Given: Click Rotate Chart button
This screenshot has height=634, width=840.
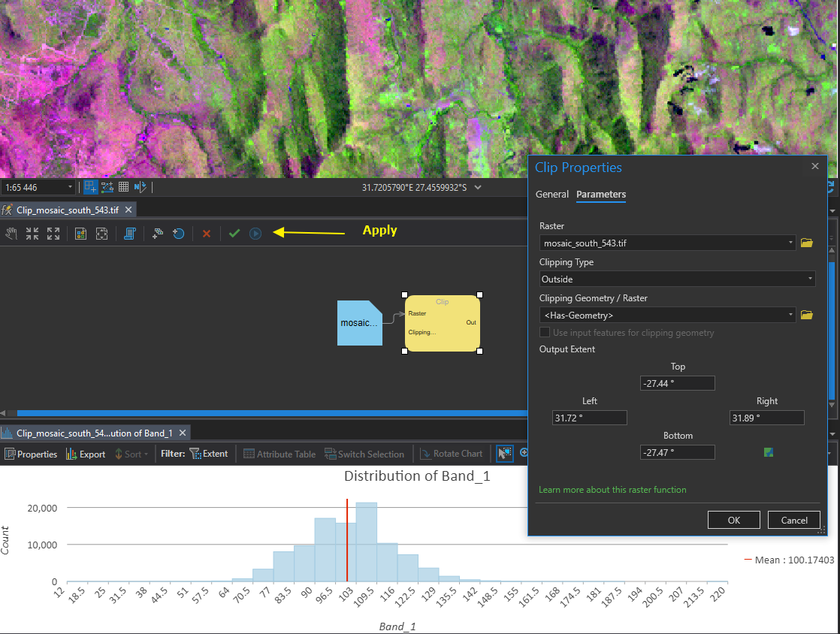Looking at the screenshot, I should coord(452,454).
